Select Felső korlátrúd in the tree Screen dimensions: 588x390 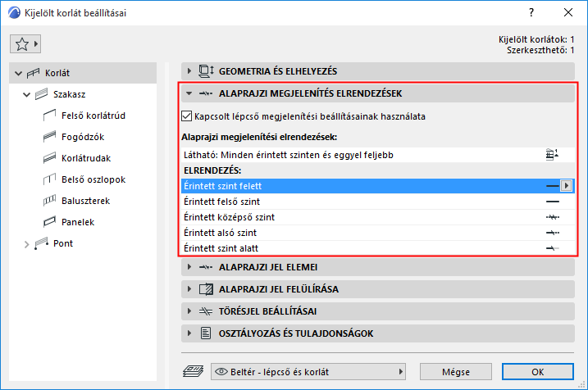pos(93,116)
